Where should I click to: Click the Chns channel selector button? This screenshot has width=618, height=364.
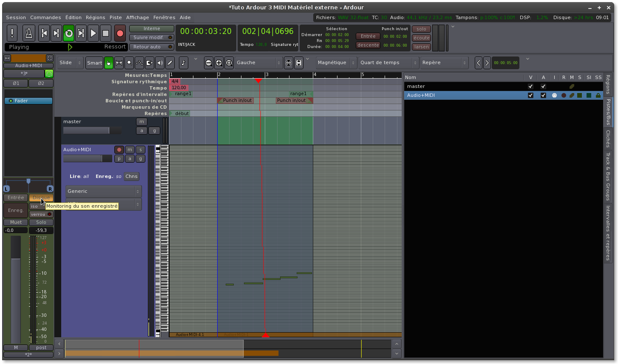[131, 176]
